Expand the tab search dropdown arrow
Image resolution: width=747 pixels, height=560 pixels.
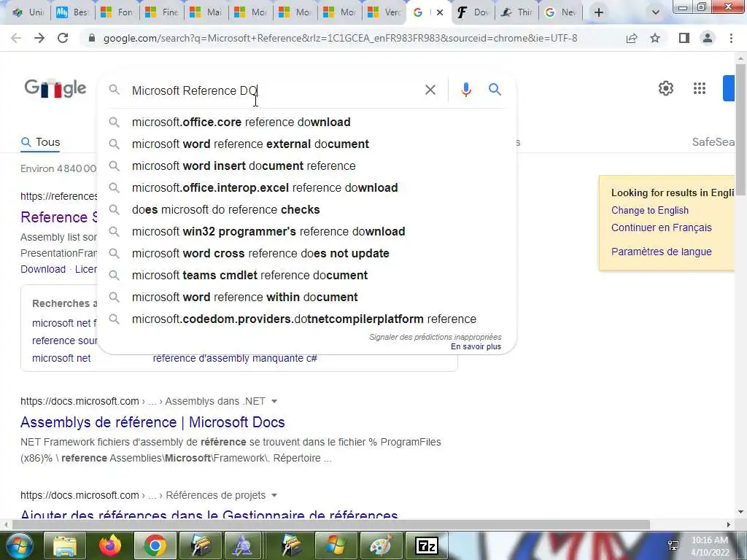(656, 13)
